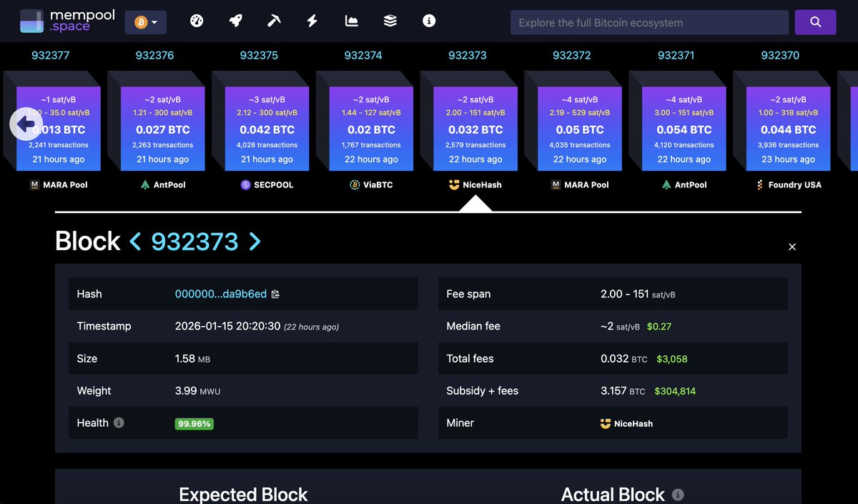This screenshot has width=858, height=504.
Task: Open the dashboard gauge icon
Action: [x=197, y=21]
